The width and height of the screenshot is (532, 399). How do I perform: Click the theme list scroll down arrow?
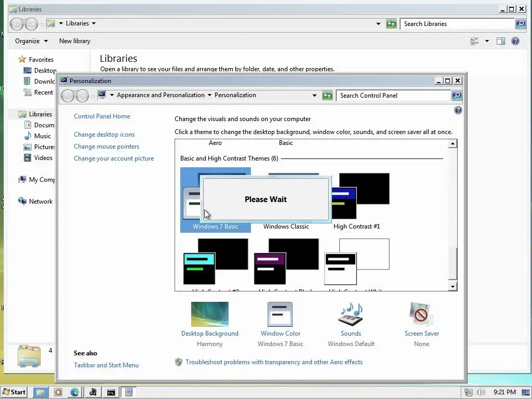[x=453, y=286]
